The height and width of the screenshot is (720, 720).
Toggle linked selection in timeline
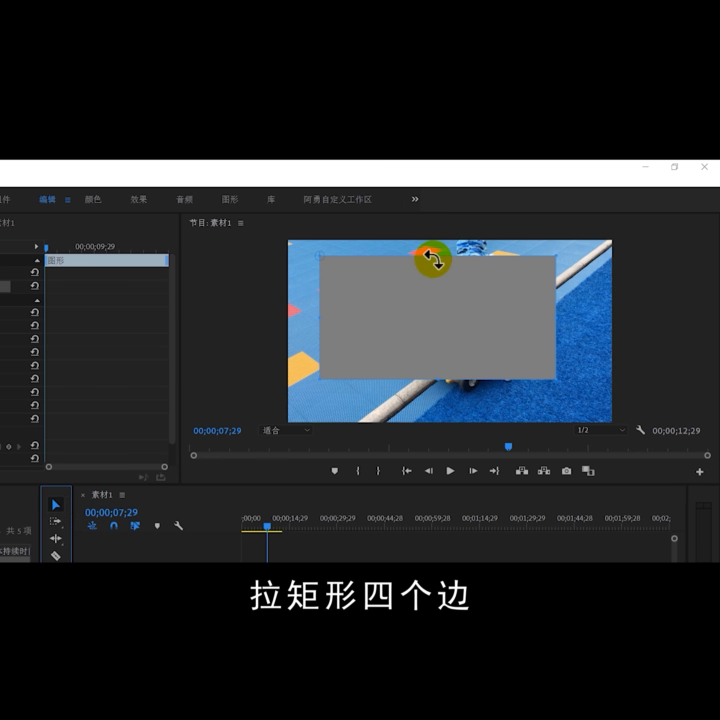(135, 526)
